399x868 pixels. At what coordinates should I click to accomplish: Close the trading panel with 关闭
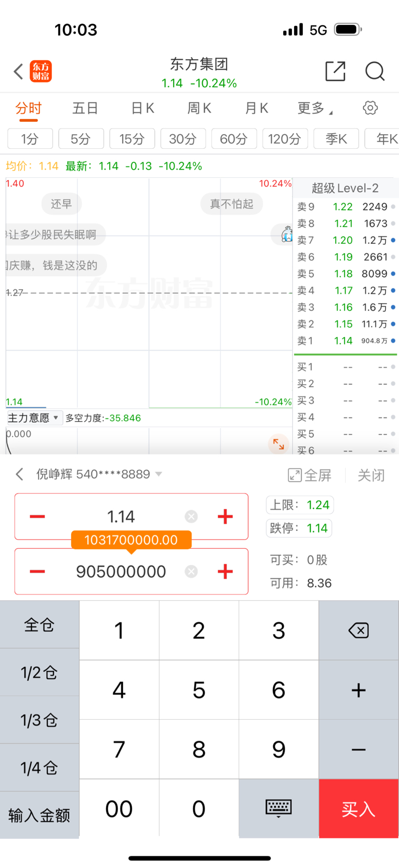pos(371,475)
